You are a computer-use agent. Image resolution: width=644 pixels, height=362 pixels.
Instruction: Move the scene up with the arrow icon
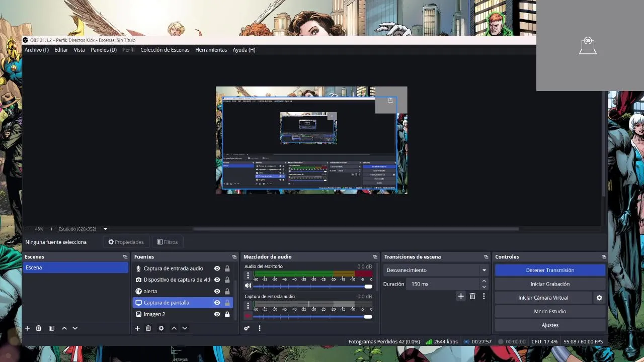tap(64, 328)
